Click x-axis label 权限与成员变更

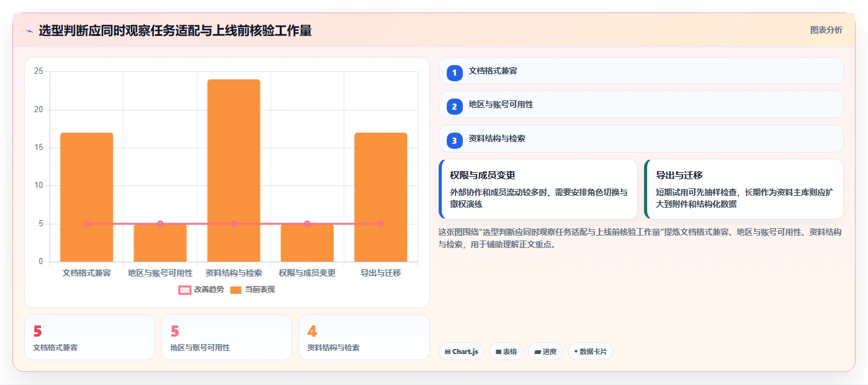point(307,273)
